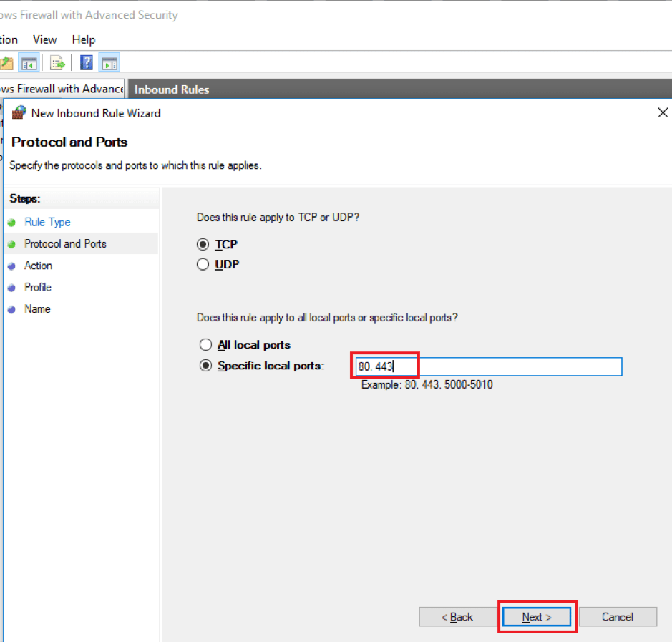Cancel the New Inbound Rule Wizard
Image resolution: width=672 pixels, height=642 pixels.
(x=618, y=616)
